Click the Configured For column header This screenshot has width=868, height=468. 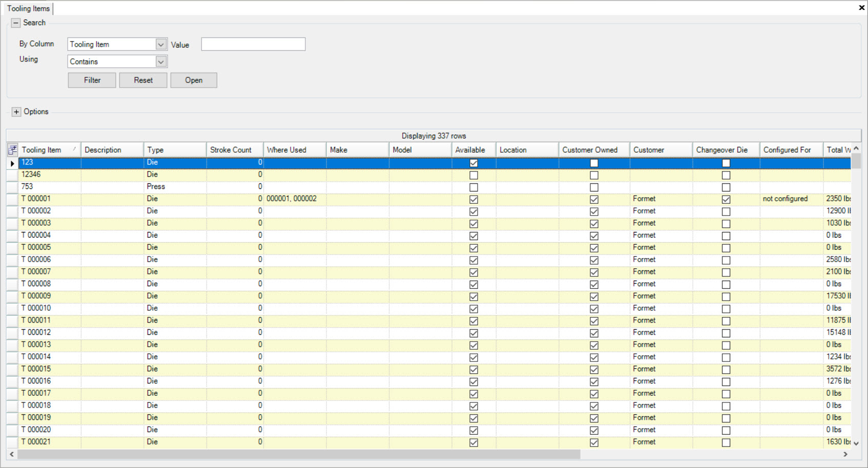pyautogui.click(x=791, y=150)
